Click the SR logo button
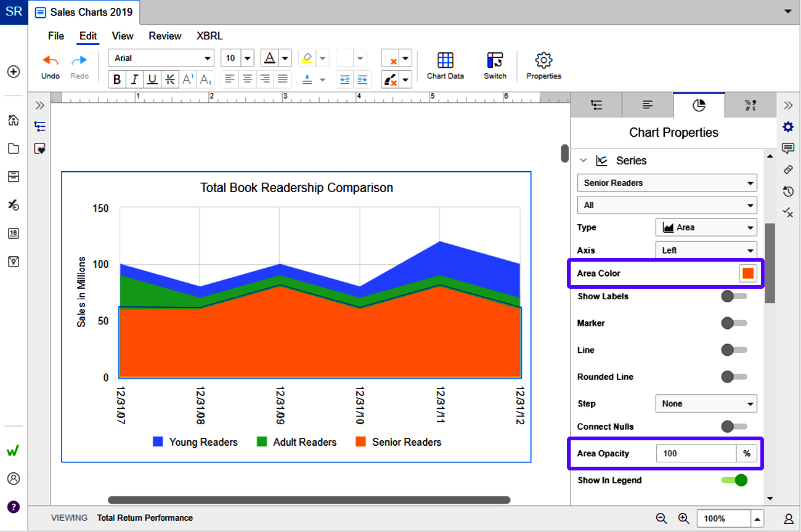 (14, 12)
